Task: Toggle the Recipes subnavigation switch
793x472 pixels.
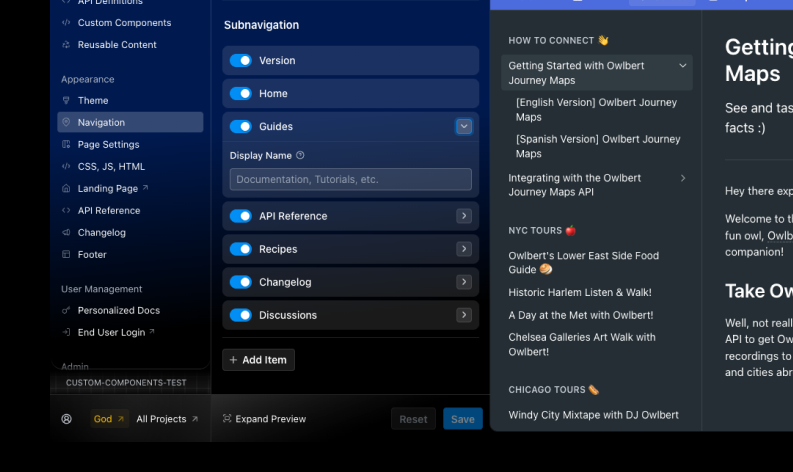Action: click(241, 249)
